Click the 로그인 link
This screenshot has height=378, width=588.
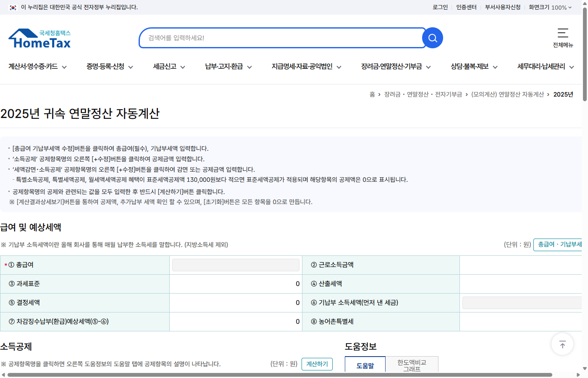[x=440, y=7]
